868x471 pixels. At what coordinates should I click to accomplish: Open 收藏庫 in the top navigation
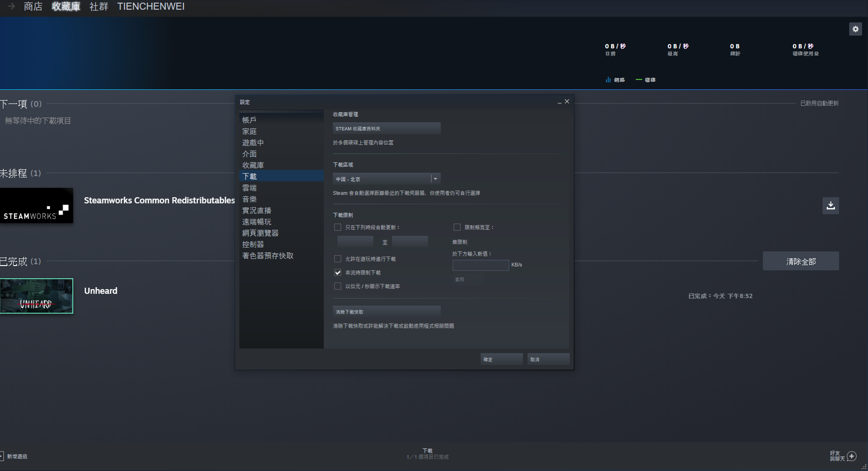tap(66, 6)
